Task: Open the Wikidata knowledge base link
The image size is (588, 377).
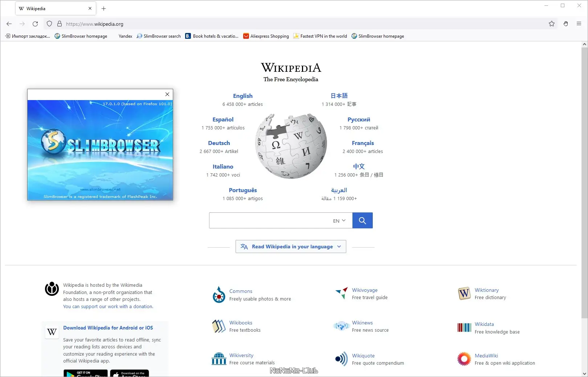Action: coord(484,324)
